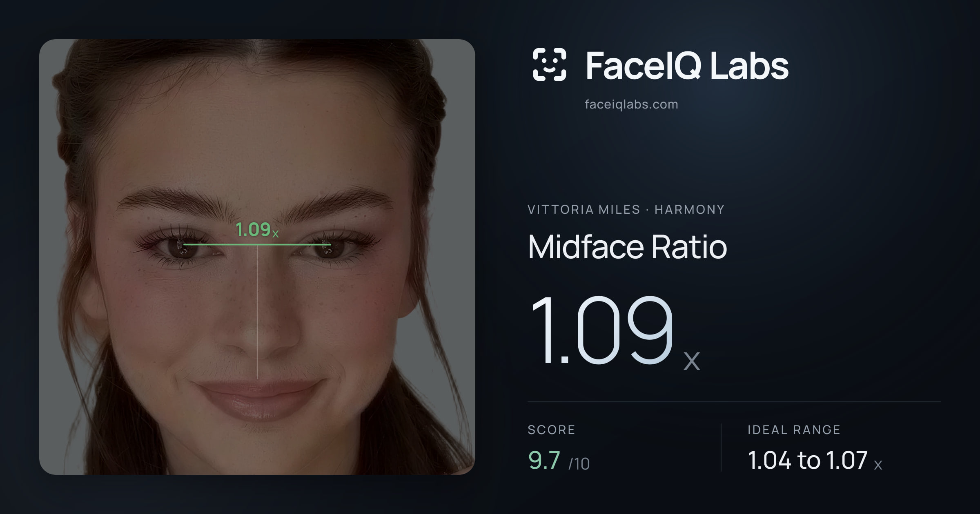Click the /10 score denominator
The height and width of the screenshot is (514, 980).
[579, 464]
